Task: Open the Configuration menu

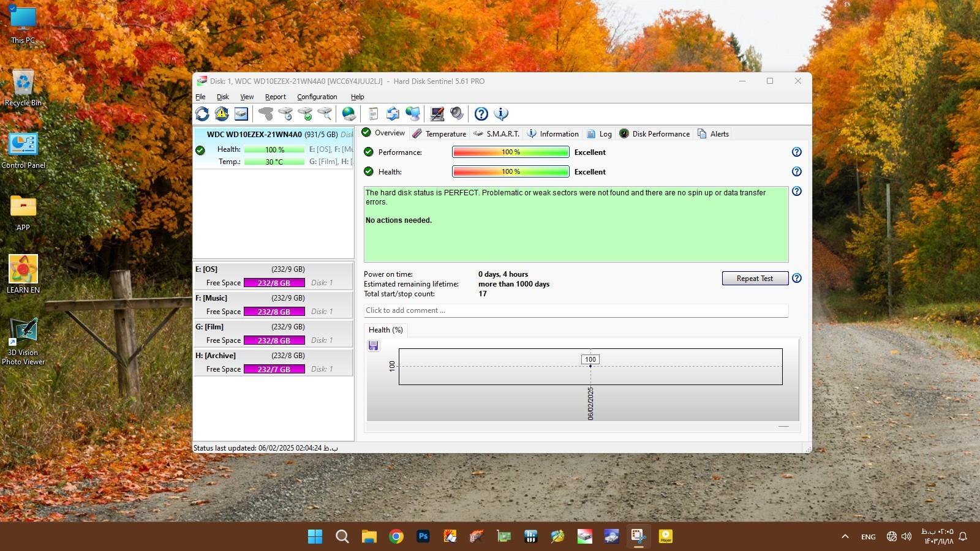Action: (x=317, y=97)
